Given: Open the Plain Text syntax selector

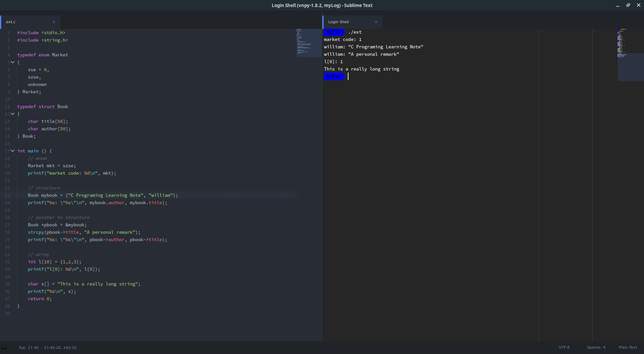Looking at the screenshot, I should point(628,347).
